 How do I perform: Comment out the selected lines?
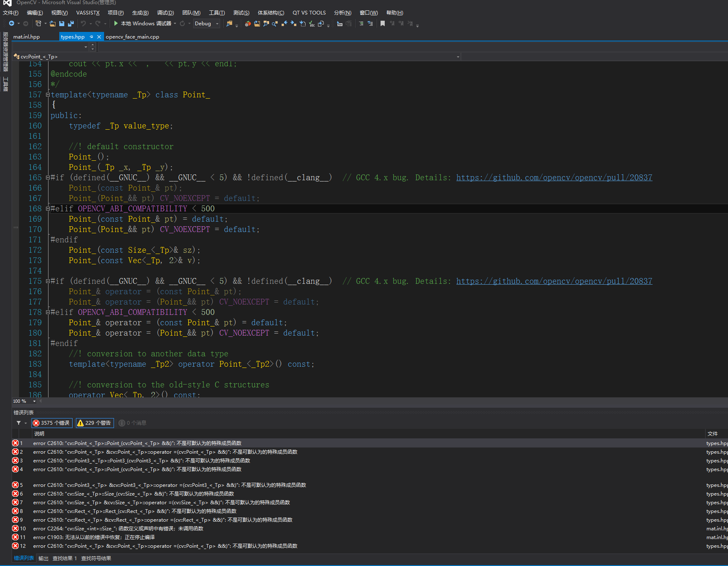pyautogui.click(x=361, y=24)
